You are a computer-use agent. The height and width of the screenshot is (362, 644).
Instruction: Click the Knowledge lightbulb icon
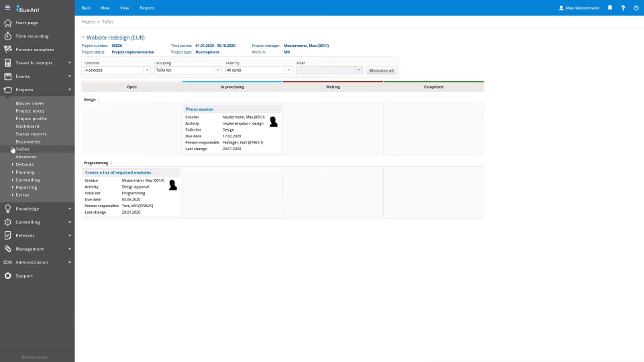coord(7,208)
